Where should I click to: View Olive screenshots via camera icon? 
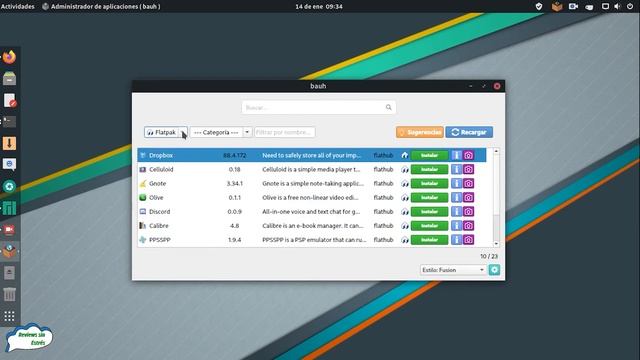[x=469, y=198]
